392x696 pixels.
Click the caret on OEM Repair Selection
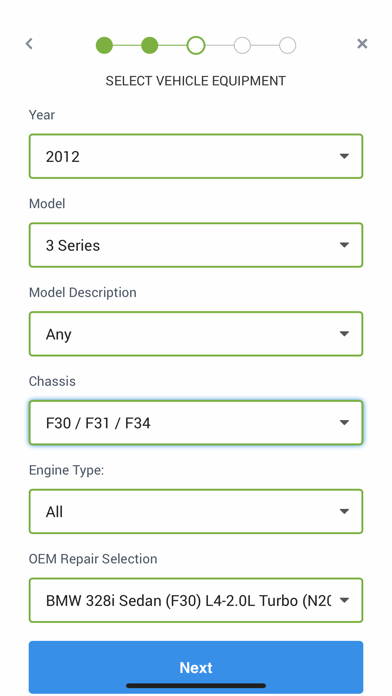(344, 600)
